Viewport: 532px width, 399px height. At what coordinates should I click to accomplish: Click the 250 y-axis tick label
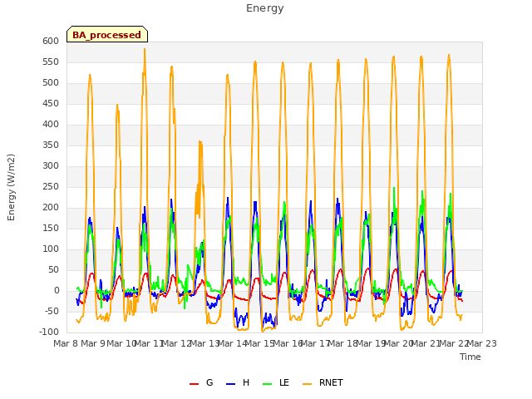pos(51,186)
